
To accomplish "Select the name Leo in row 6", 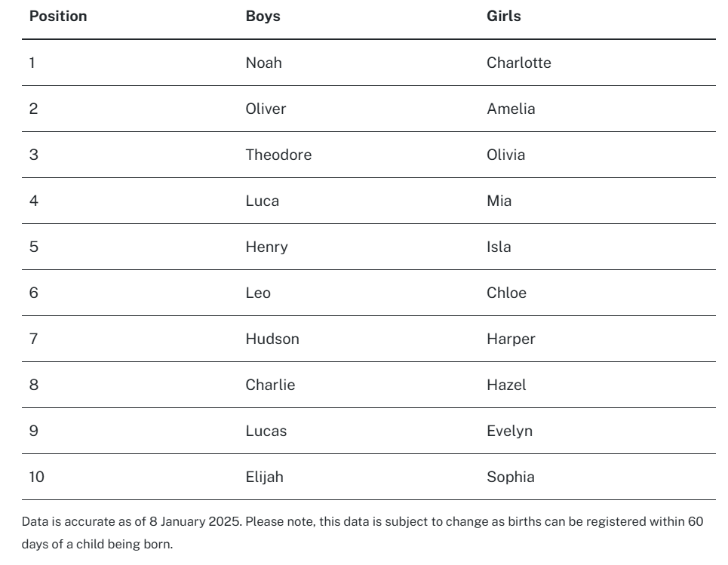I will pos(258,293).
